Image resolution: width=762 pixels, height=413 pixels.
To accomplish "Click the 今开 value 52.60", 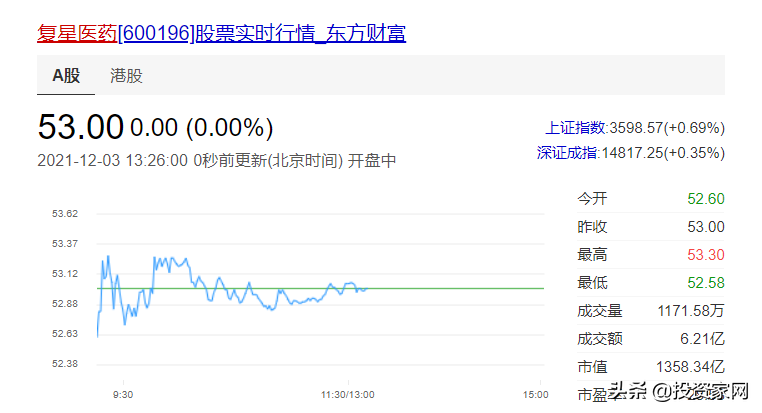I will point(706,198).
